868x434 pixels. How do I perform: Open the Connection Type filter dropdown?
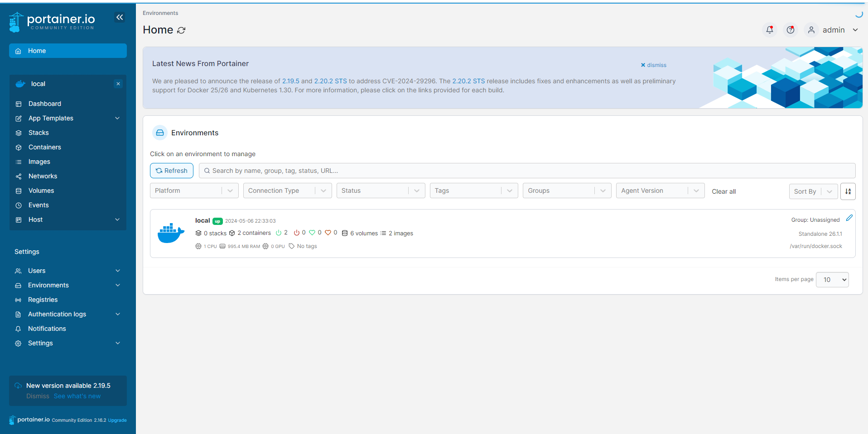(288, 191)
